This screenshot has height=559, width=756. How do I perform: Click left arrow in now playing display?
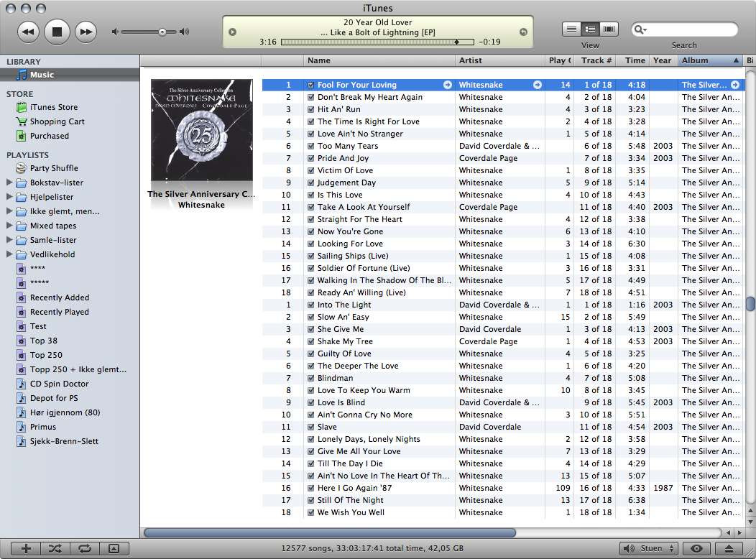click(232, 32)
